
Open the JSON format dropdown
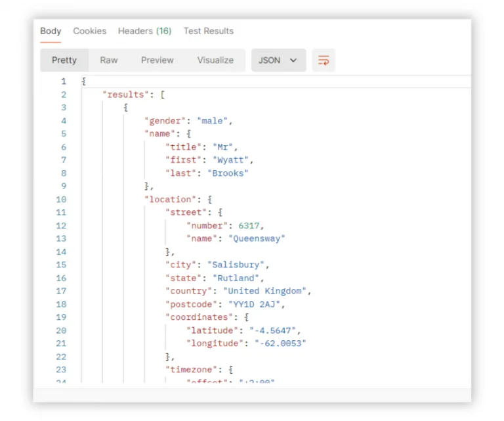(x=278, y=60)
